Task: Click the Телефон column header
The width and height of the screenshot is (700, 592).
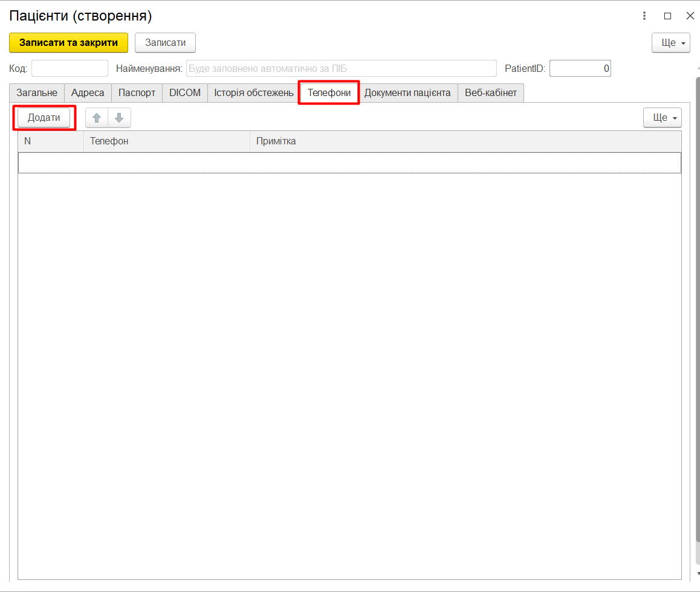Action: tap(166, 141)
